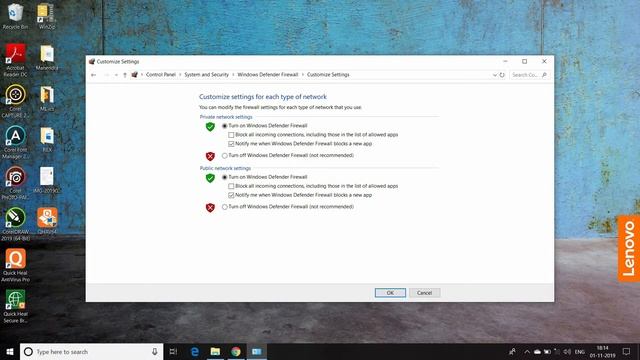Expand the chevron after Control Panel breadcrumb
The height and width of the screenshot is (360, 640).
click(x=180, y=75)
